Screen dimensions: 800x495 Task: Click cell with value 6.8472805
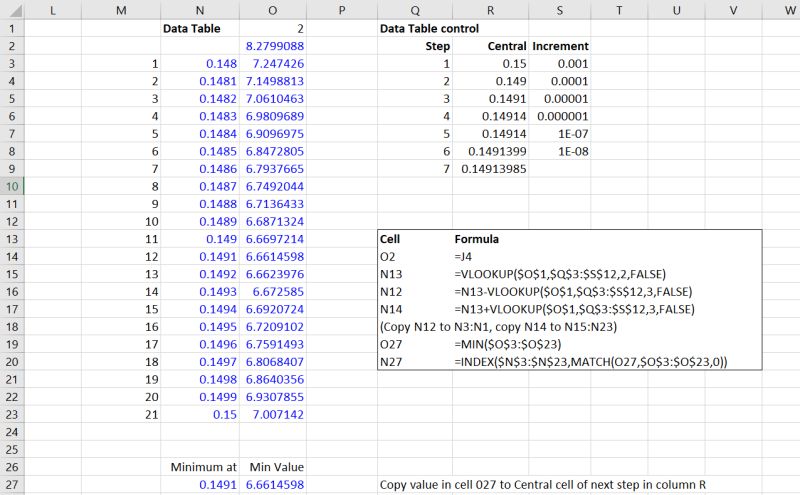[x=273, y=152]
